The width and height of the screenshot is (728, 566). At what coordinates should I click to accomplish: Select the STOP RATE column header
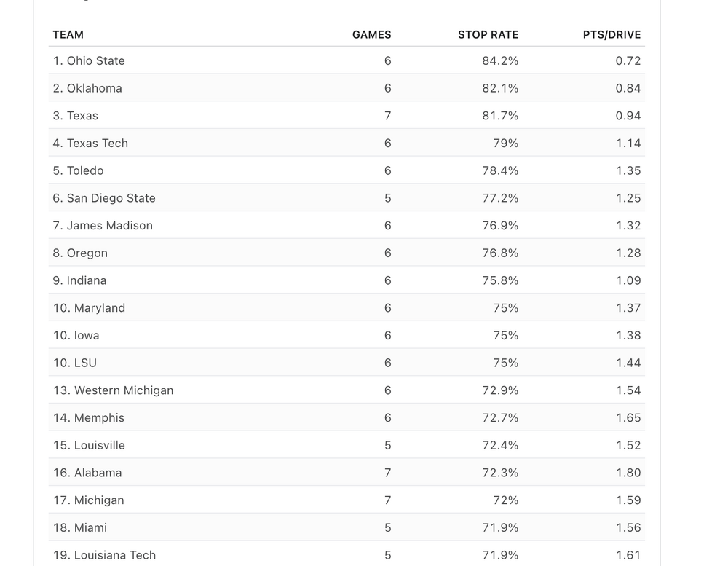[488, 35]
